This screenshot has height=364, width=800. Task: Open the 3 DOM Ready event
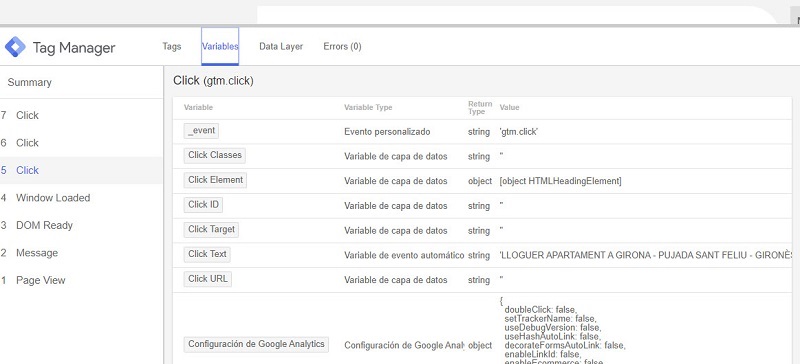pos(82,226)
